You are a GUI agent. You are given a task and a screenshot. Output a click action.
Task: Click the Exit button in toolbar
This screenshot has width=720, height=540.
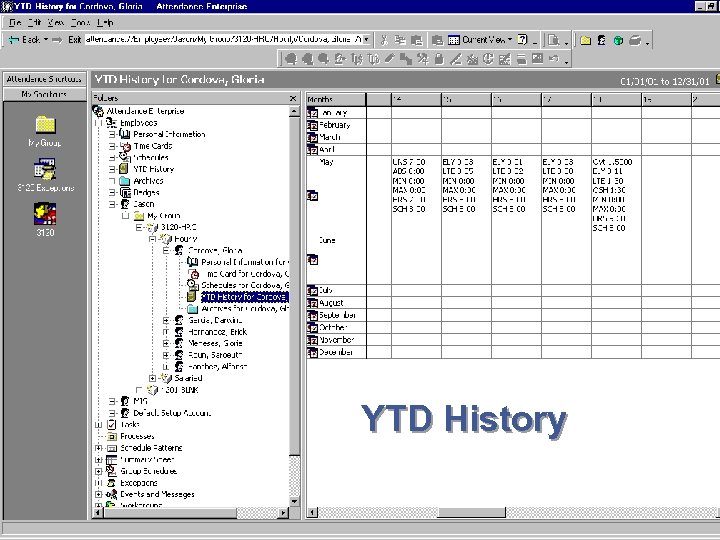(x=75, y=39)
